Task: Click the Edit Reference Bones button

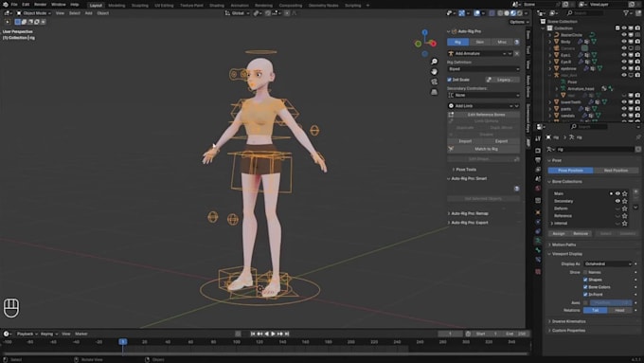Action: (483, 115)
